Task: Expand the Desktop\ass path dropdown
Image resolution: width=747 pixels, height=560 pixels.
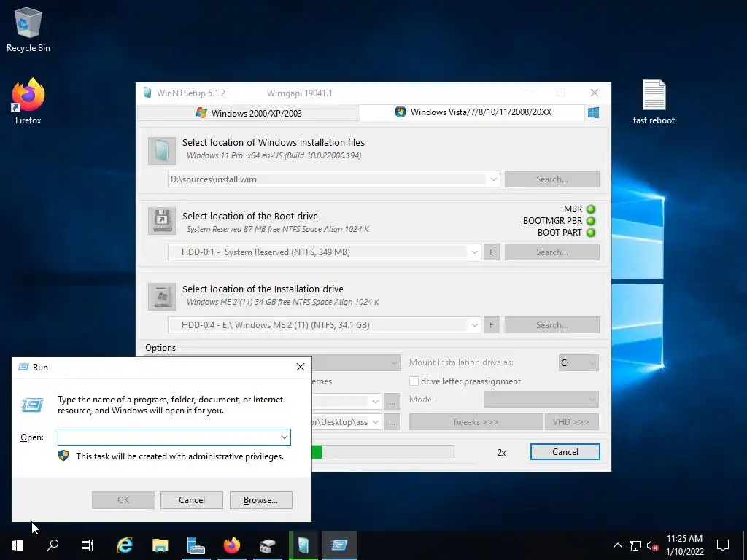Action: (x=376, y=422)
